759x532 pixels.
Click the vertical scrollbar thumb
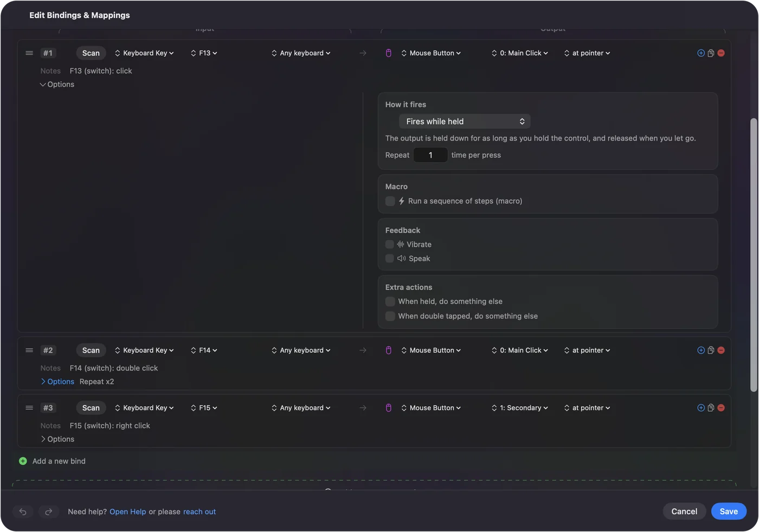coord(754,255)
